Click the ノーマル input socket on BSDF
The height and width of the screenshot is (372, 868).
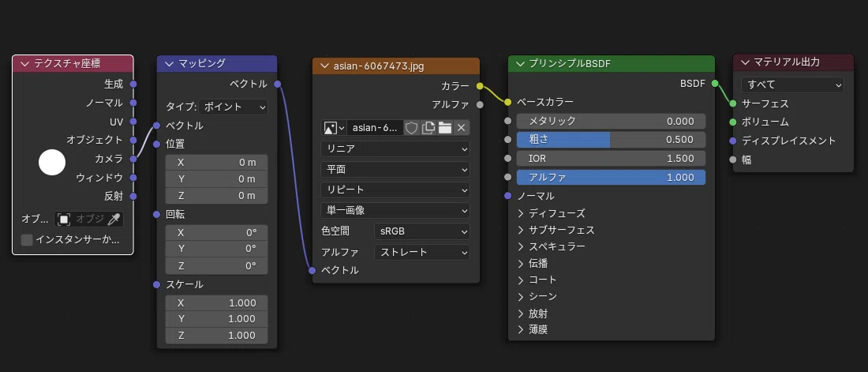[x=507, y=196]
